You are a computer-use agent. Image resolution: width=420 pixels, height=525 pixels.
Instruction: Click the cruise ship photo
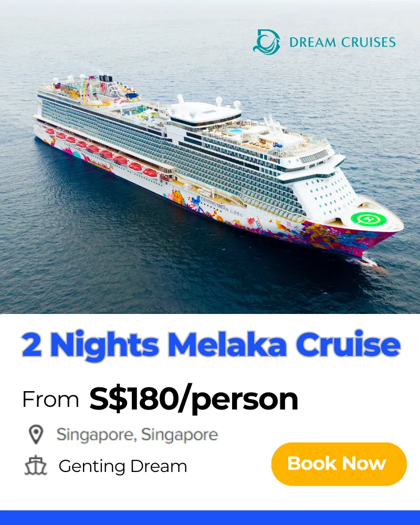coord(210,157)
